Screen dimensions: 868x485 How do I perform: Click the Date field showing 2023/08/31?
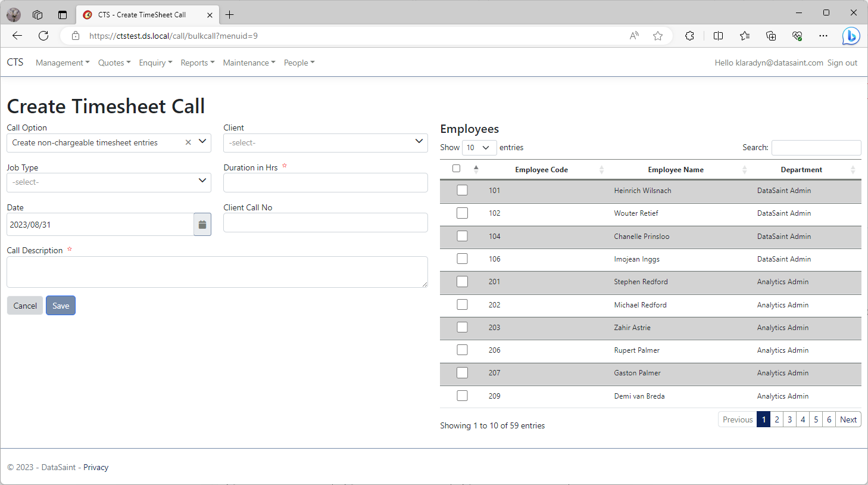pos(100,225)
